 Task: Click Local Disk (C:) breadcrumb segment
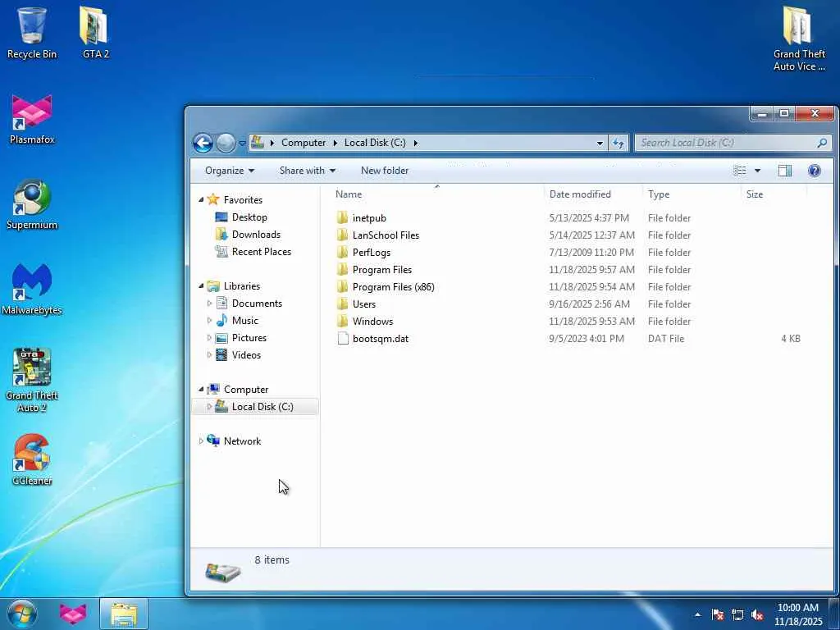[374, 143]
